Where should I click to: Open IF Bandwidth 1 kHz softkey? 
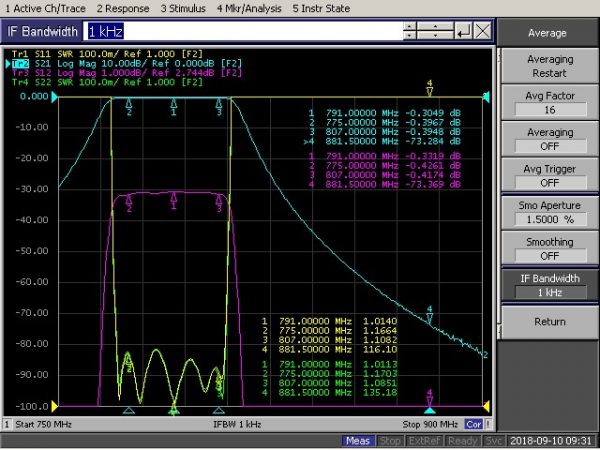(549, 285)
